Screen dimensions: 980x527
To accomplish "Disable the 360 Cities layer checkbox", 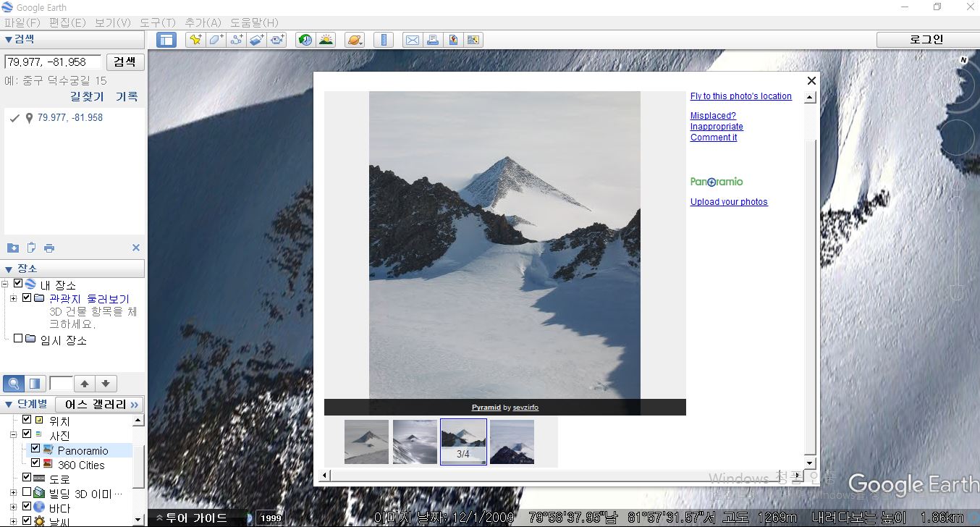I will tap(36, 463).
